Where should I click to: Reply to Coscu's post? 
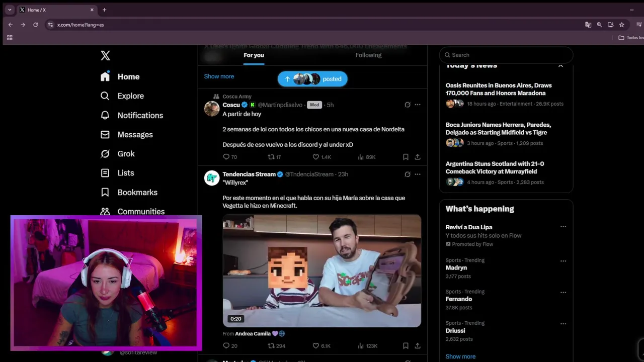[230, 157]
